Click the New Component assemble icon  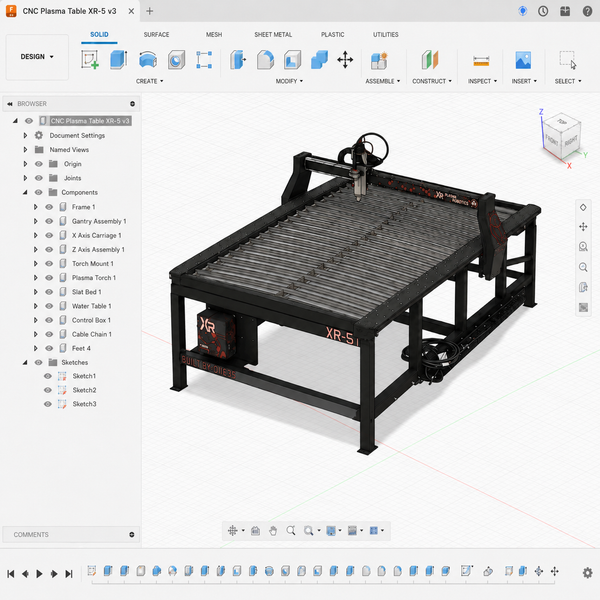coord(379,60)
